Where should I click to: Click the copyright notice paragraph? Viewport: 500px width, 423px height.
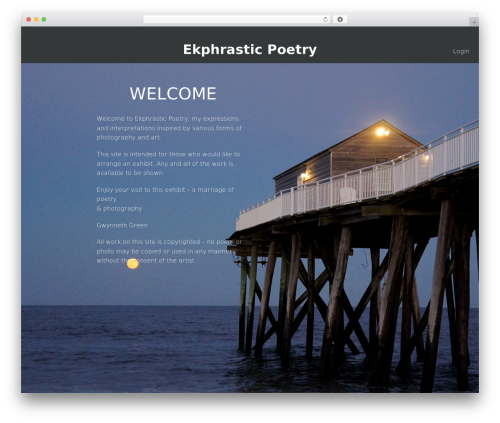tap(169, 251)
